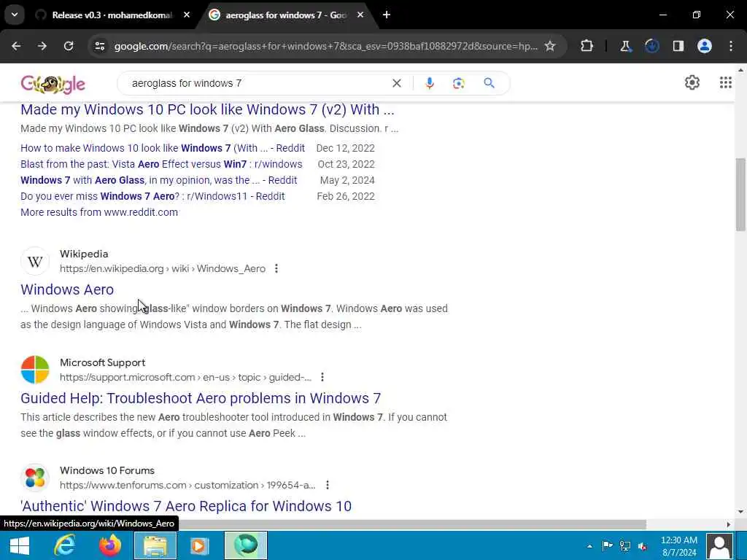Click the page vertical scrollbar thumb
747x560 pixels.
pyautogui.click(x=741, y=194)
